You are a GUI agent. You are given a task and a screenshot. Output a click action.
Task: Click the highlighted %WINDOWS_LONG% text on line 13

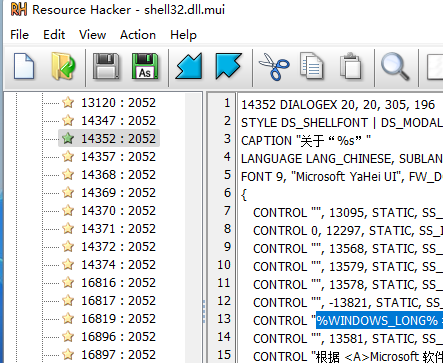pyautogui.click(x=379, y=321)
